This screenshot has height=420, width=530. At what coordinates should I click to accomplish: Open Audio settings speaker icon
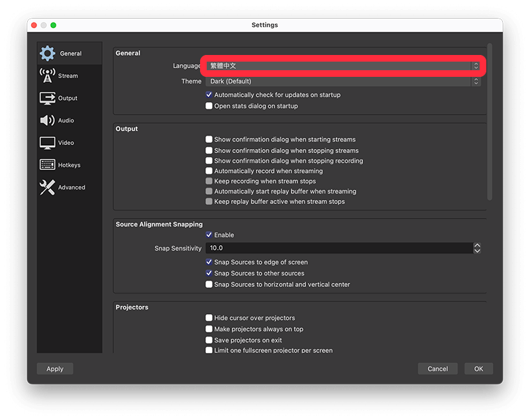47,121
